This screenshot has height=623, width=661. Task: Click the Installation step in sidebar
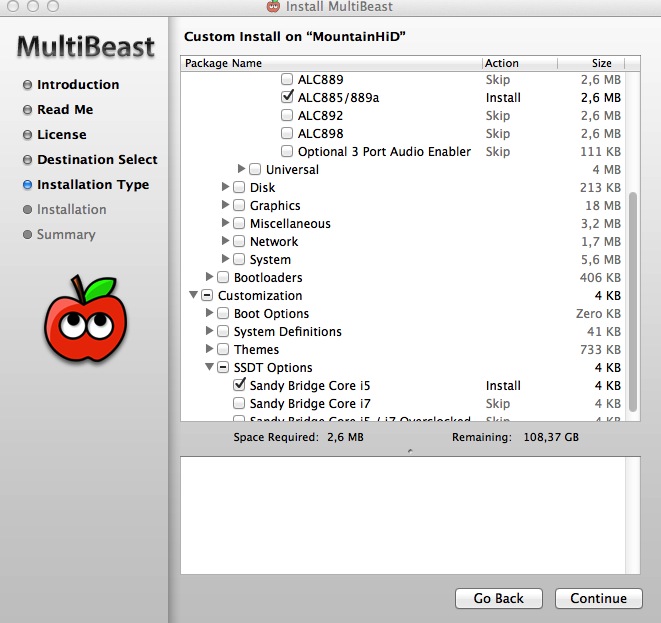pos(71,209)
